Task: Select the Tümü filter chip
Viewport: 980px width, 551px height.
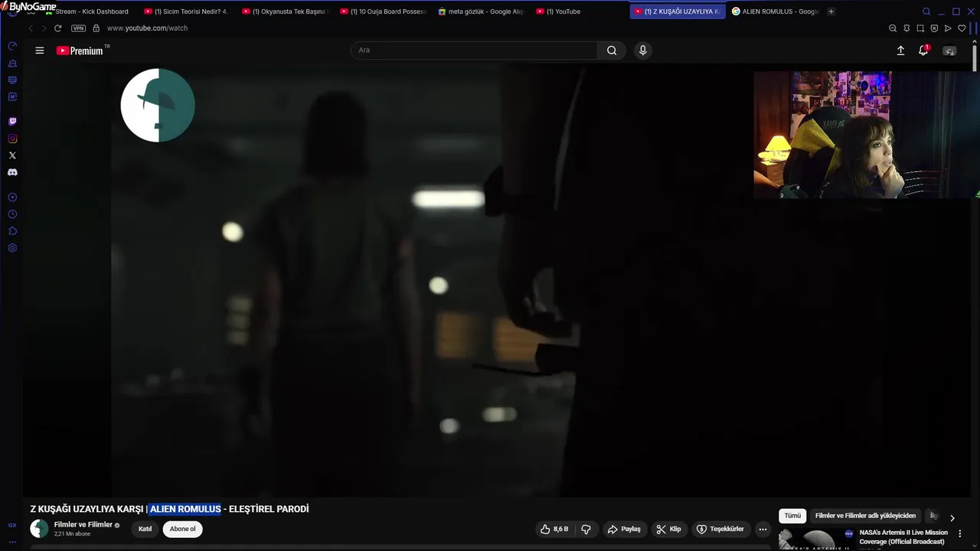Action: (792, 516)
